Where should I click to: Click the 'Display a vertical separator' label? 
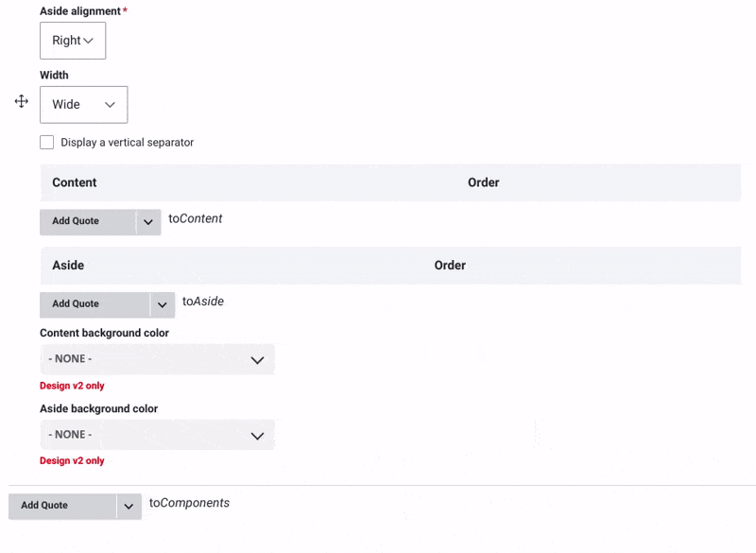pyautogui.click(x=127, y=143)
